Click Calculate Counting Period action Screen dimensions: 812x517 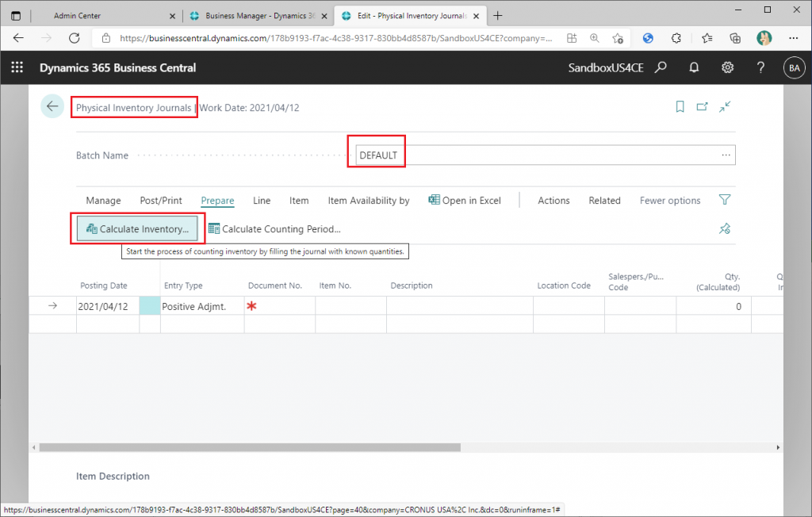pyautogui.click(x=274, y=229)
